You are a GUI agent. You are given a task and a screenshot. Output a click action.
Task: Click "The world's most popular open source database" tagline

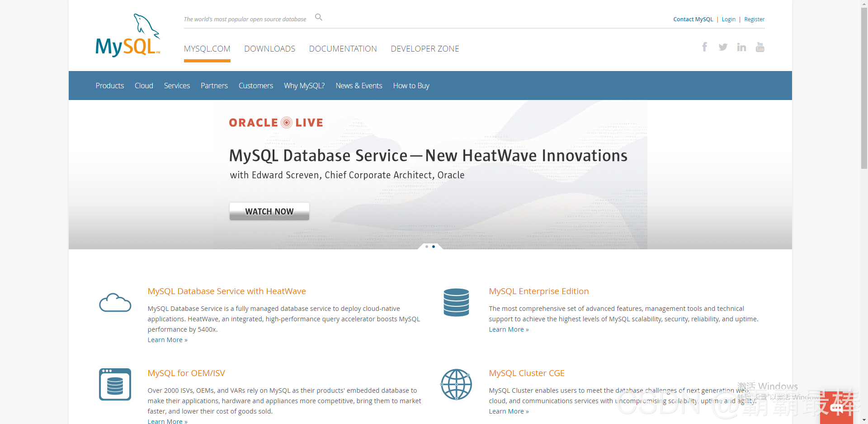[245, 19]
